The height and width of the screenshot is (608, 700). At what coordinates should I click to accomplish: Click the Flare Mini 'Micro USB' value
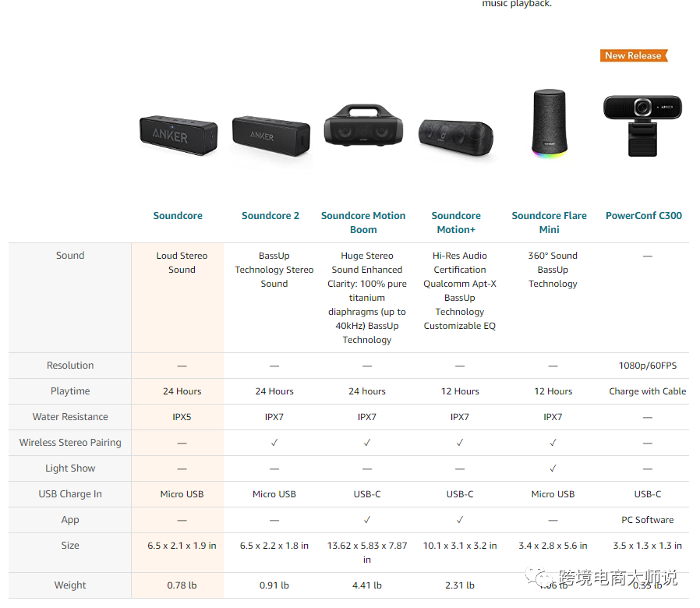[553, 494]
